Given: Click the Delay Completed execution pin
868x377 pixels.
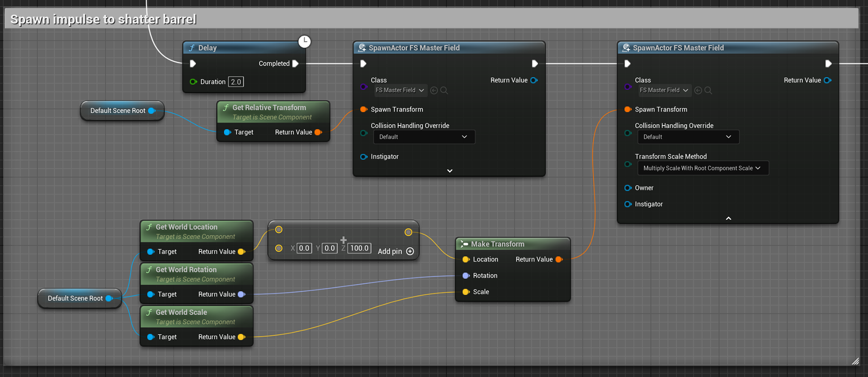Looking at the screenshot, I should coord(296,64).
